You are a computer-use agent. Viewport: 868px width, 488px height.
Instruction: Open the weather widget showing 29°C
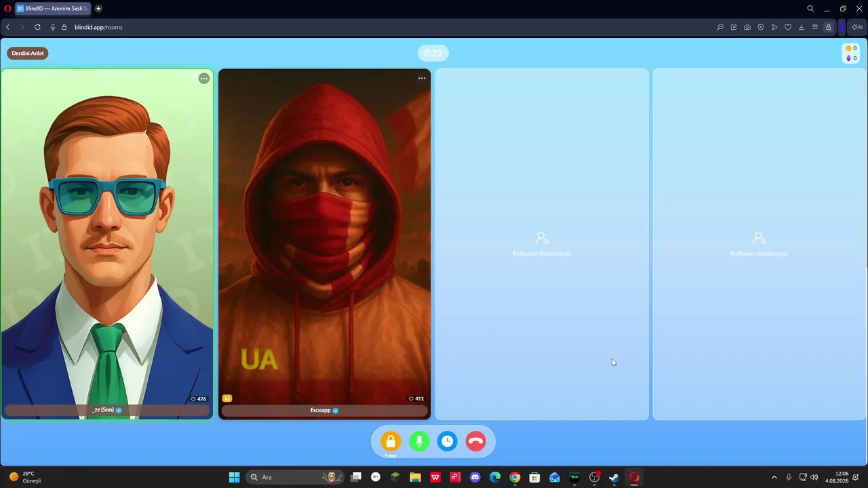coord(25,477)
